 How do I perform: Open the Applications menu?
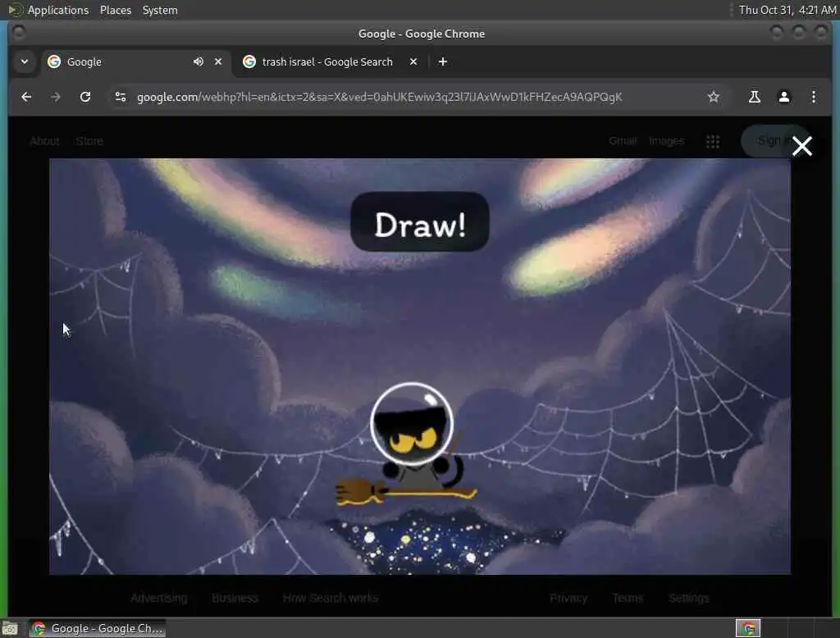click(58, 10)
